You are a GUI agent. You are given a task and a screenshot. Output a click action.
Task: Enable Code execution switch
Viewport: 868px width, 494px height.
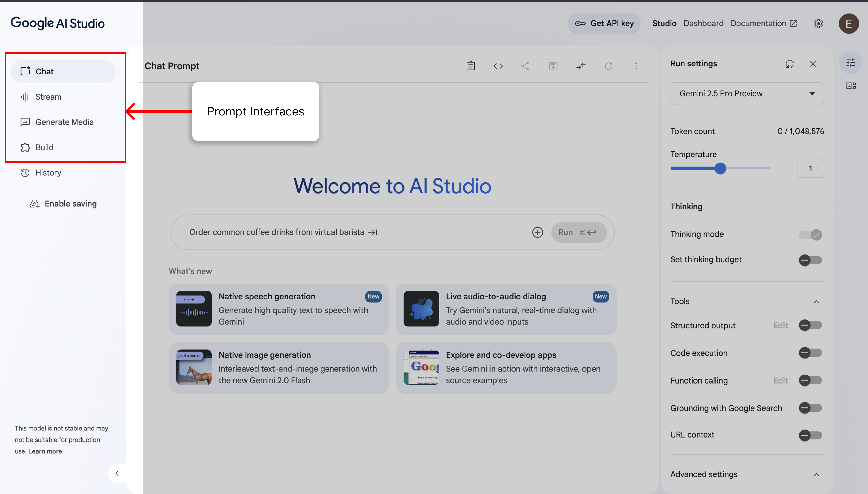(810, 353)
